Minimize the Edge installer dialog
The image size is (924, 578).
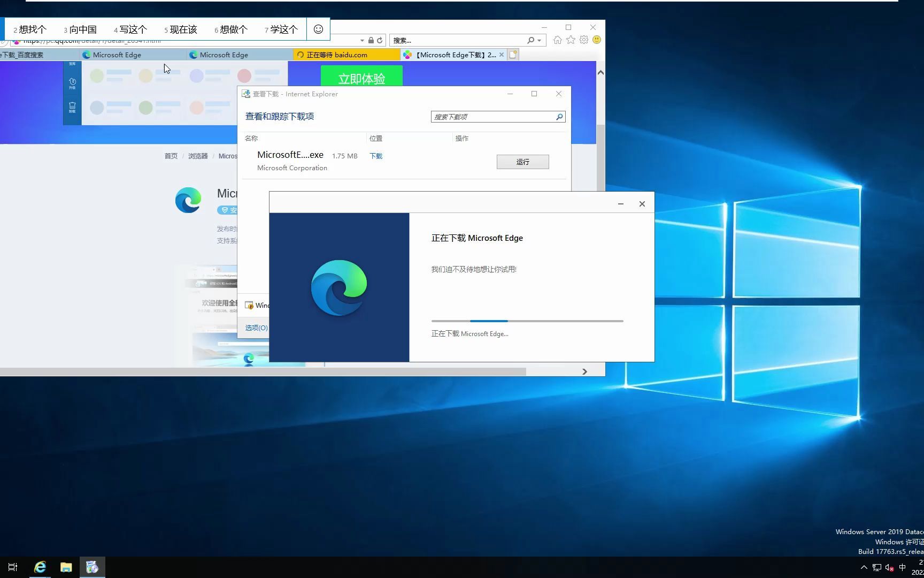(621, 204)
